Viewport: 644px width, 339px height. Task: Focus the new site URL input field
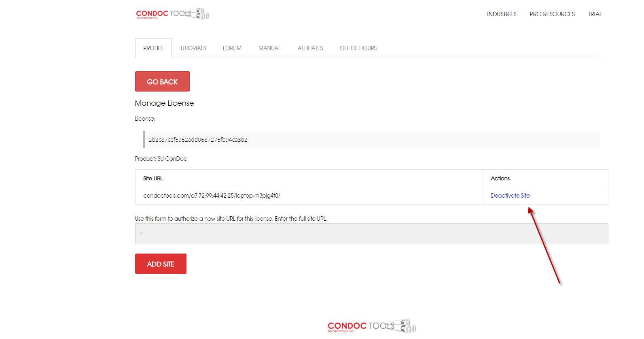pyautogui.click(x=371, y=233)
